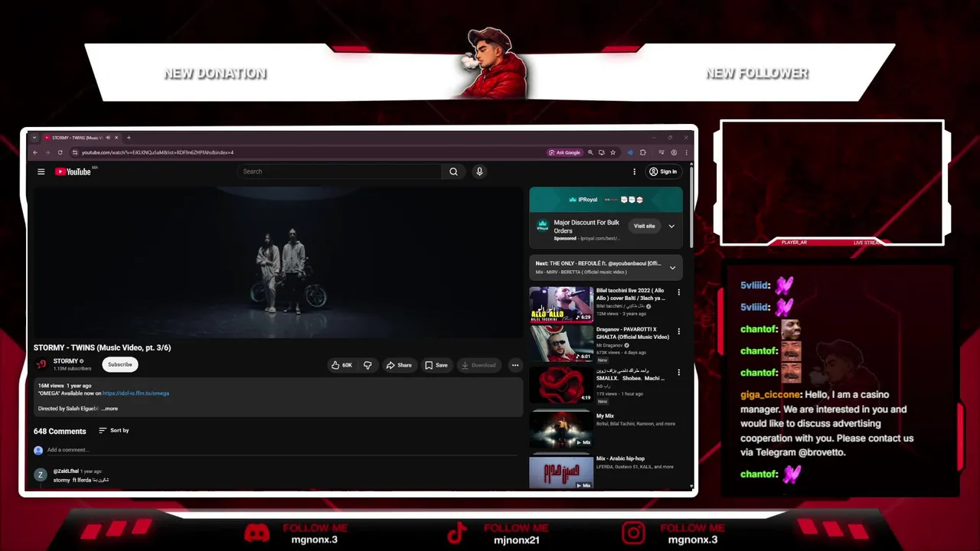Click the 648 Comments heading
This screenshot has width=980, height=551.
pos(60,431)
